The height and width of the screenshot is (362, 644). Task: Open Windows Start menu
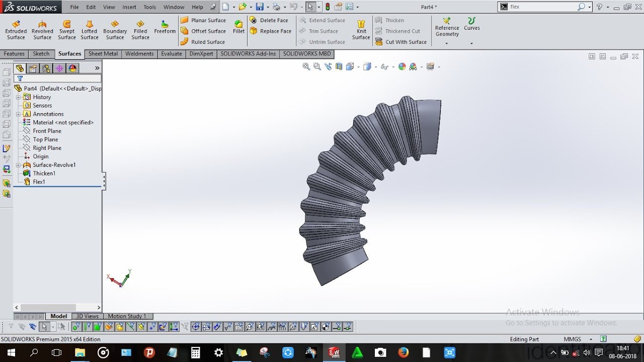[x=11, y=352]
